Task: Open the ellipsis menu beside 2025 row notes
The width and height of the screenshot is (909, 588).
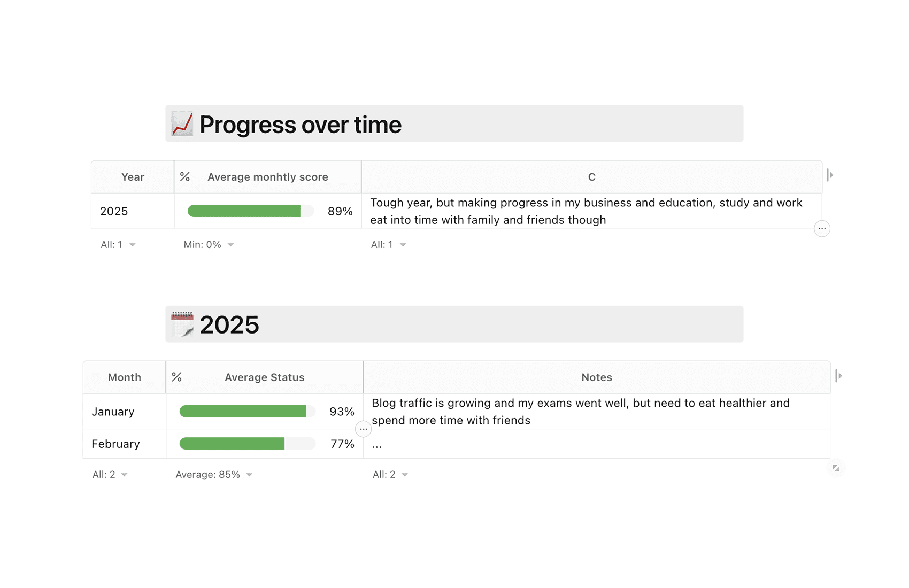Action: tap(822, 229)
